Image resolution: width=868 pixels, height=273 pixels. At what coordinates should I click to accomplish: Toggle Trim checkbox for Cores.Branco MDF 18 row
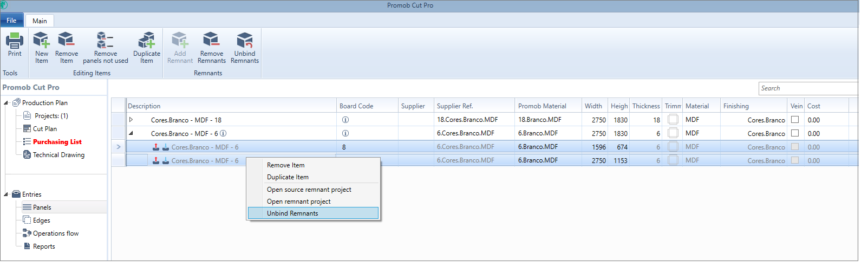tap(673, 120)
